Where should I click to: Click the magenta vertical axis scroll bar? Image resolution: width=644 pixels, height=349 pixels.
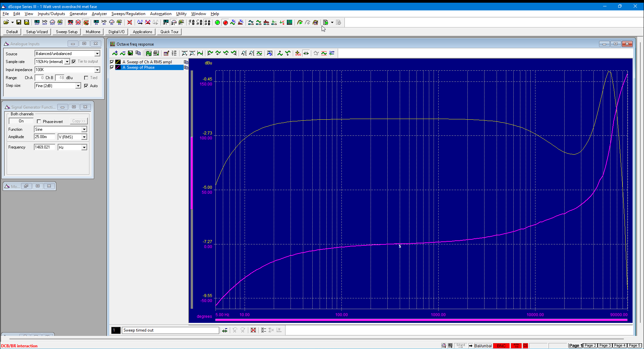click(x=192, y=173)
